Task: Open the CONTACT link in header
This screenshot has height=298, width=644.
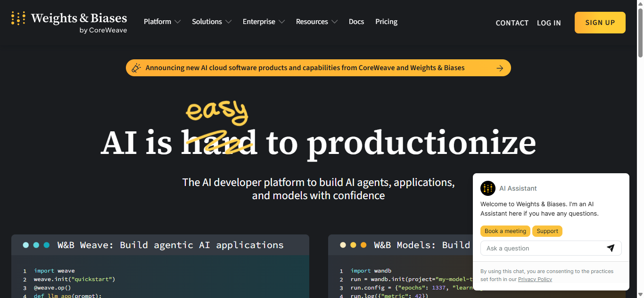Action: tap(512, 23)
